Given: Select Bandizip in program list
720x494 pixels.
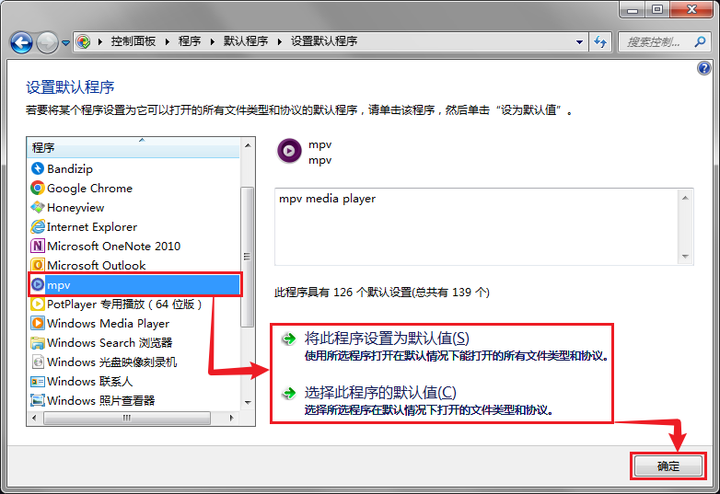Looking at the screenshot, I should [133, 169].
